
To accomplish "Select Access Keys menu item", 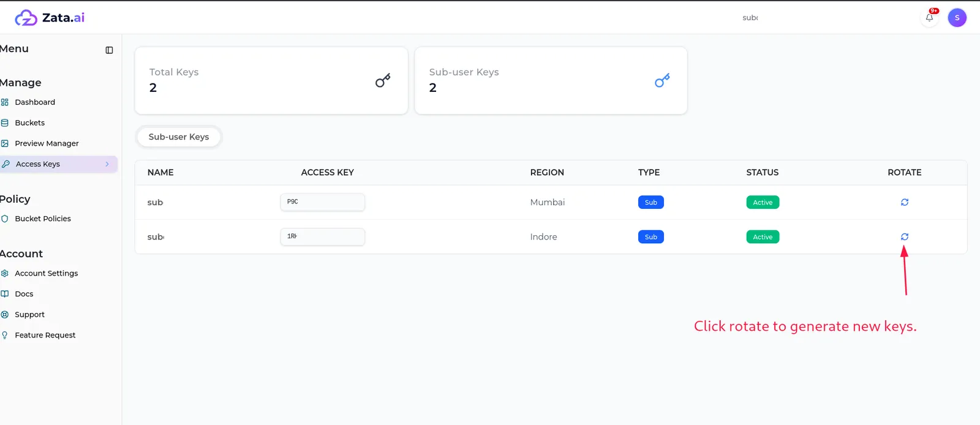I will 59,164.
